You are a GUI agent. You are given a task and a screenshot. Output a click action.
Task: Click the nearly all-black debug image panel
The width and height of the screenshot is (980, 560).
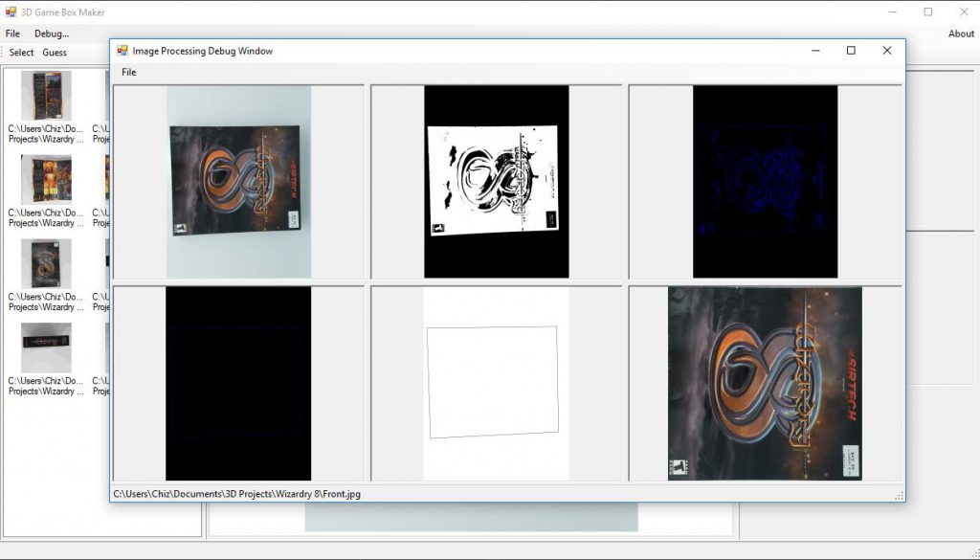(238, 383)
